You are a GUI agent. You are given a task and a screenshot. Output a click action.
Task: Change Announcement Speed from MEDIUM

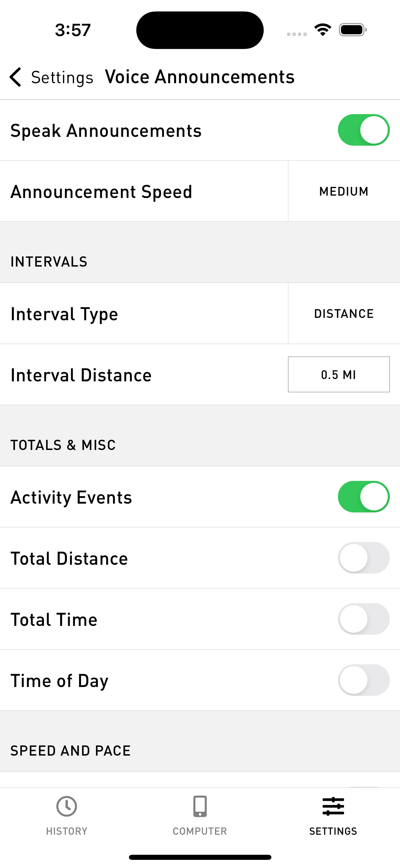344,192
